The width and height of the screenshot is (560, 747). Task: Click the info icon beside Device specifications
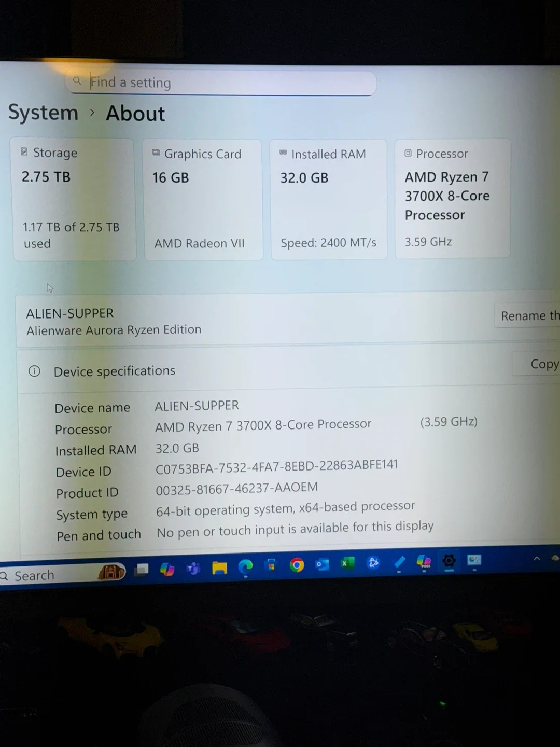point(34,371)
